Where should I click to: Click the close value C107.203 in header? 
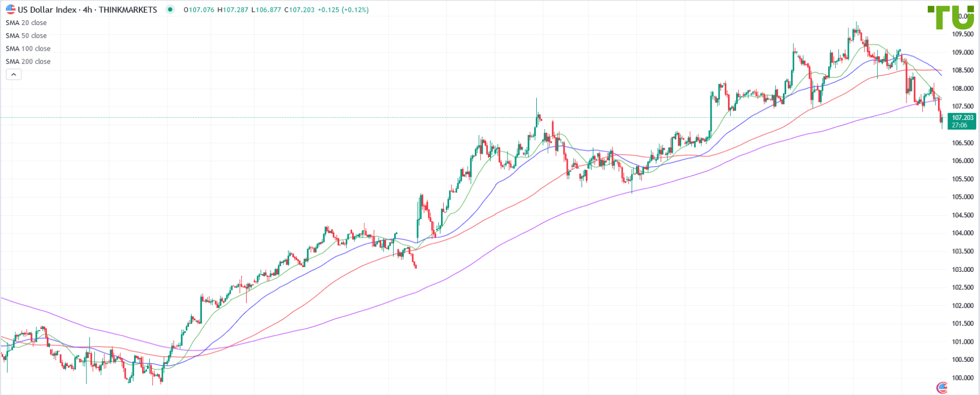coord(299,10)
